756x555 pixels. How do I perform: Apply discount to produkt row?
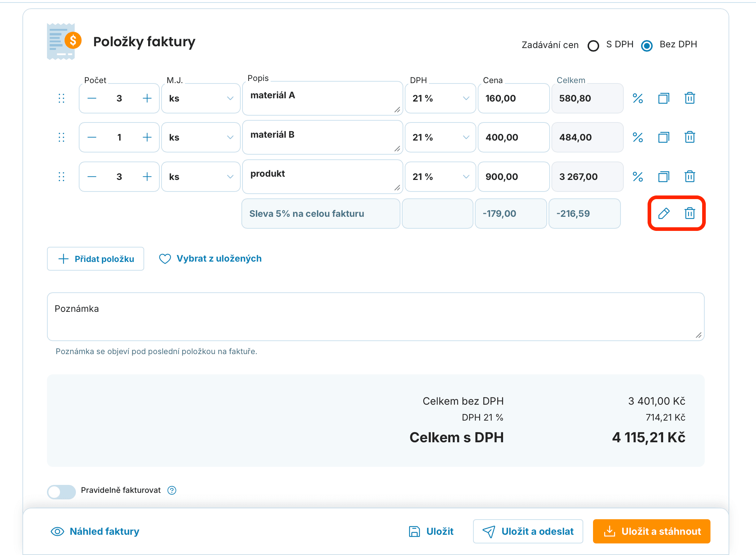pos(638,177)
